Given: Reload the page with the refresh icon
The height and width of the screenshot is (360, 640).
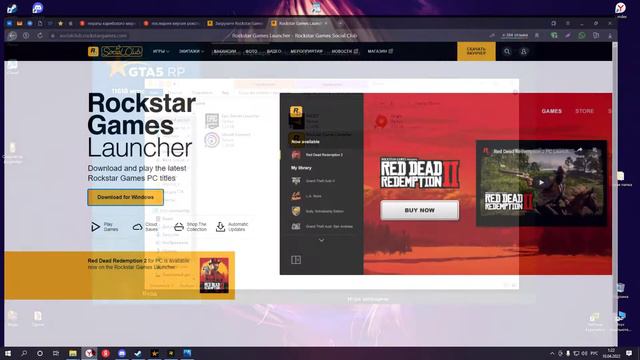Looking at the screenshot, I should (x=40, y=36).
